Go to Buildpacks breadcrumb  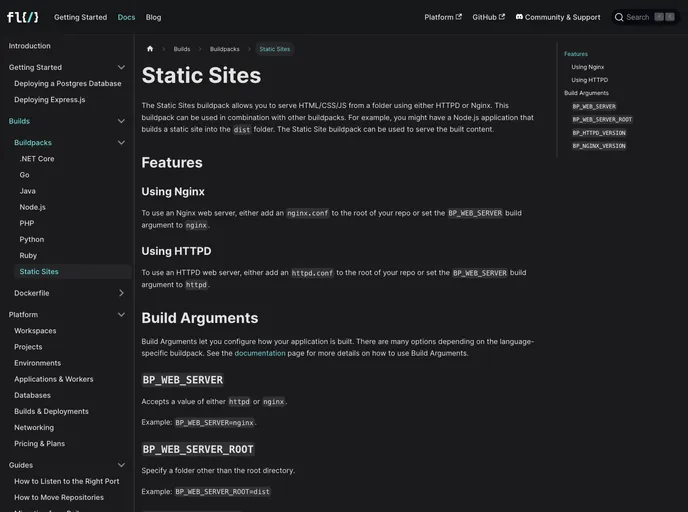[224, 49]
